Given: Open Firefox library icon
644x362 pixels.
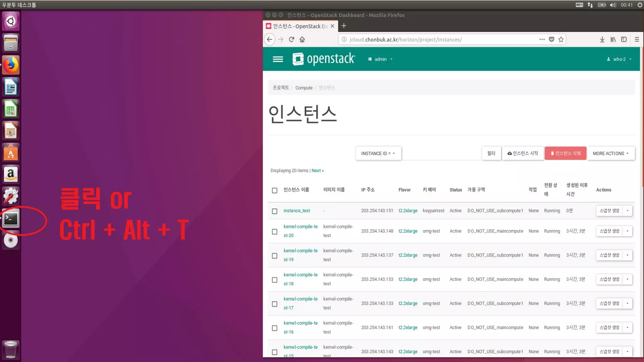Looking at the screenshot, I should tap(613, 39).
